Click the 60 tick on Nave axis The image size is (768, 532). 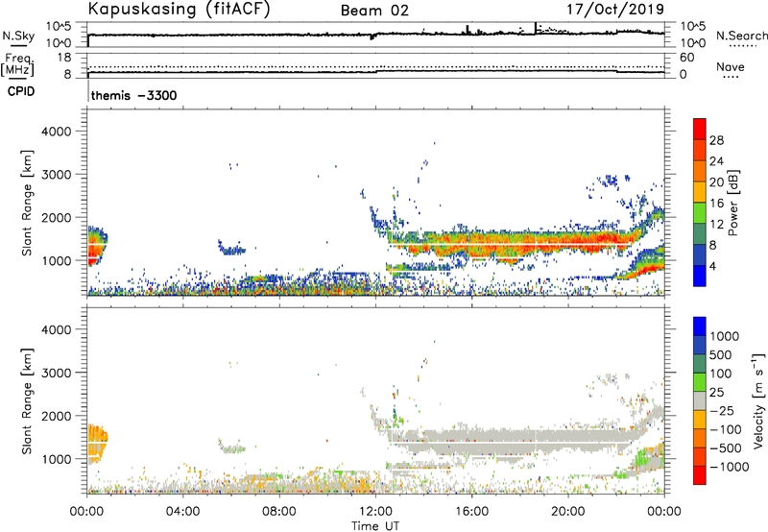[686, 58]
